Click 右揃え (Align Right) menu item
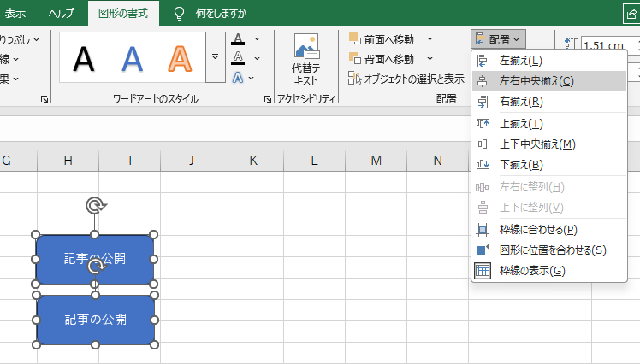The width and height of the screenshot is (640, 364). (x=520, y=102)
